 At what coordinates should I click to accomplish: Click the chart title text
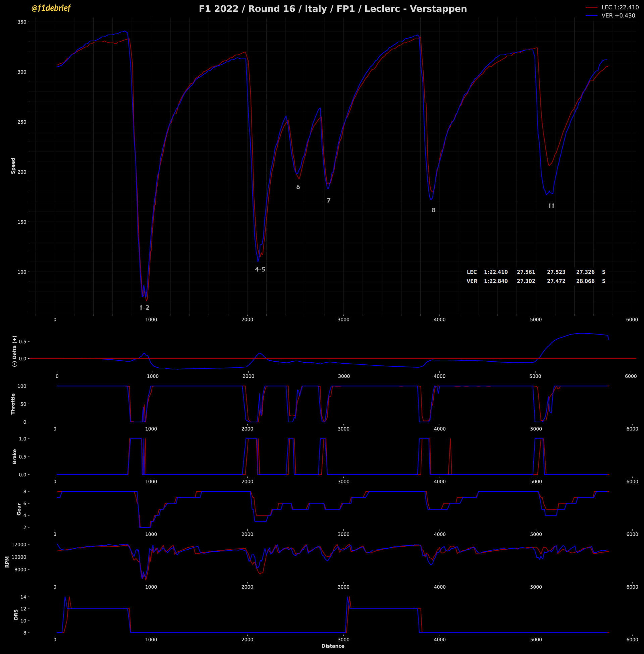pos(332,9)
